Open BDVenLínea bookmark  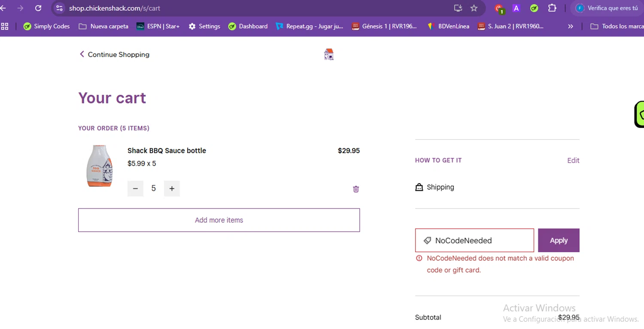(448, 26)
